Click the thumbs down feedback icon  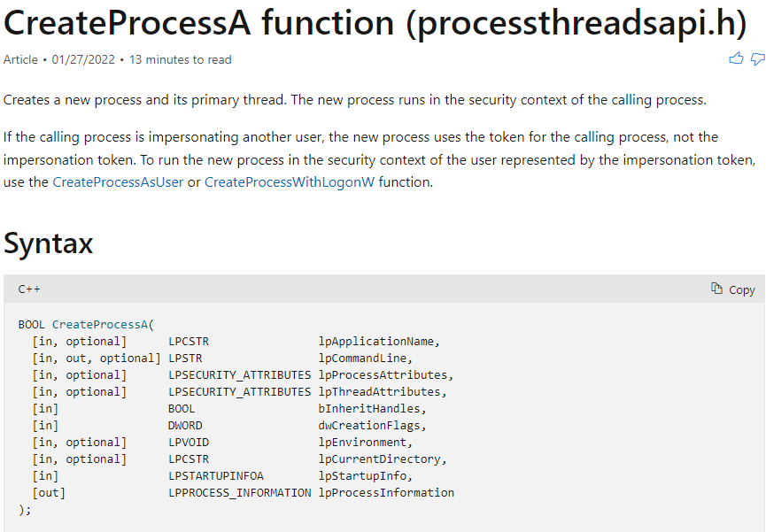click(x=757, y=58)
